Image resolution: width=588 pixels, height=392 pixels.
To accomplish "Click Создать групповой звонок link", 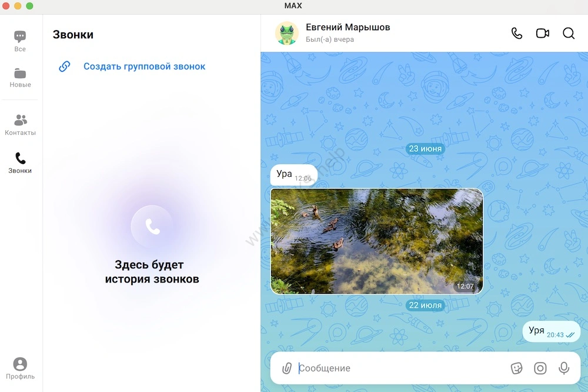I will [x=144, y=67].
